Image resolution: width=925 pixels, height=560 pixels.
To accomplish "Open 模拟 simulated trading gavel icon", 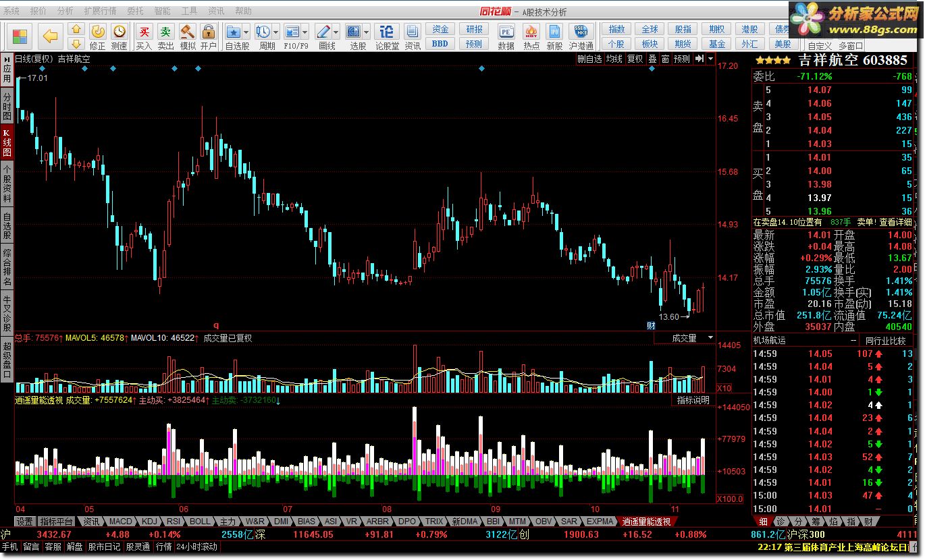I will pos(187,32).
